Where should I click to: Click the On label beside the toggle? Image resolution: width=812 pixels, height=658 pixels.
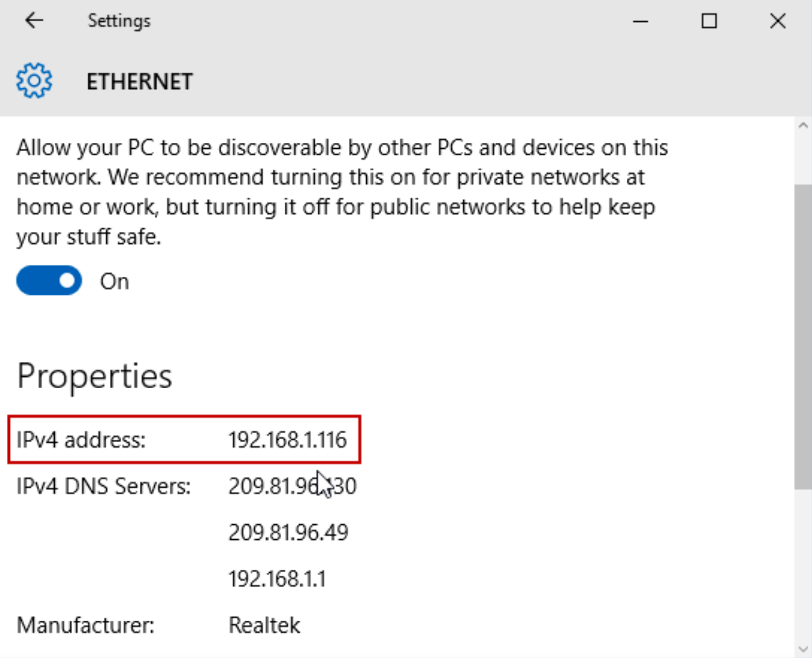[114, 282]
